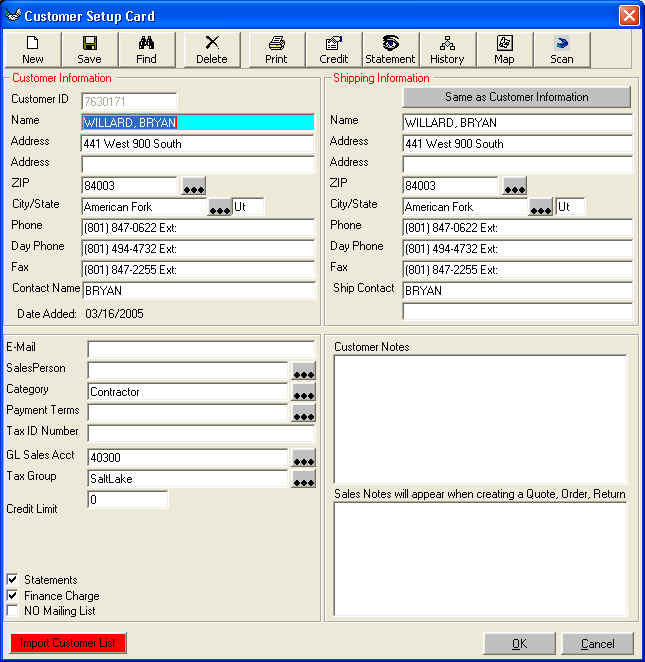Click the Import Customer List button
Screen dimensions: 645x662
pyautogui.click(x=68, y=643)
